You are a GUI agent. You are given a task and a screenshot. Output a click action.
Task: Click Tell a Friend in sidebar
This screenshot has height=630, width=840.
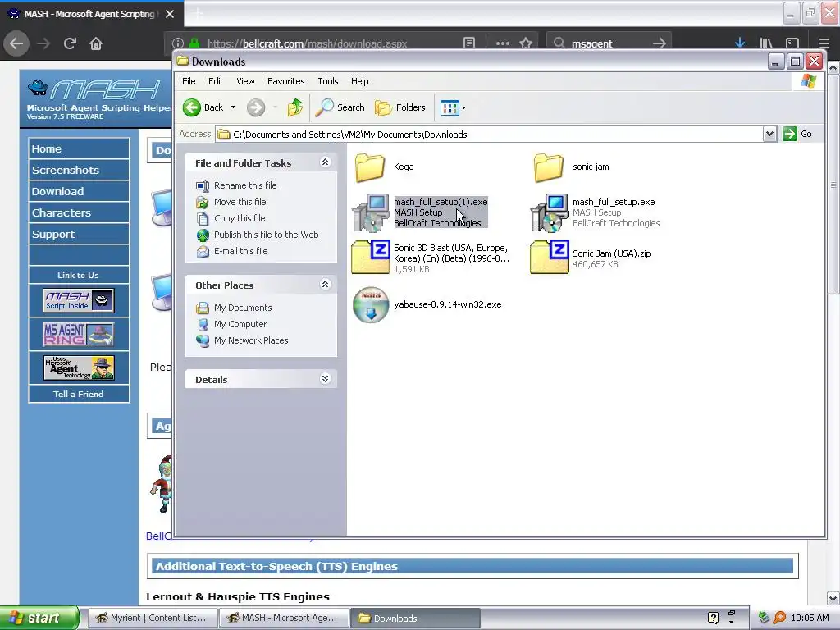pos(79,394)
